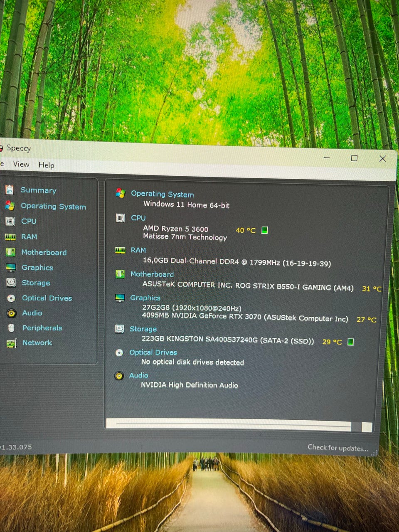The image size is (399, 532).
Task: Click the Storage drive icon in sidebar
Action: click(11, 283)
